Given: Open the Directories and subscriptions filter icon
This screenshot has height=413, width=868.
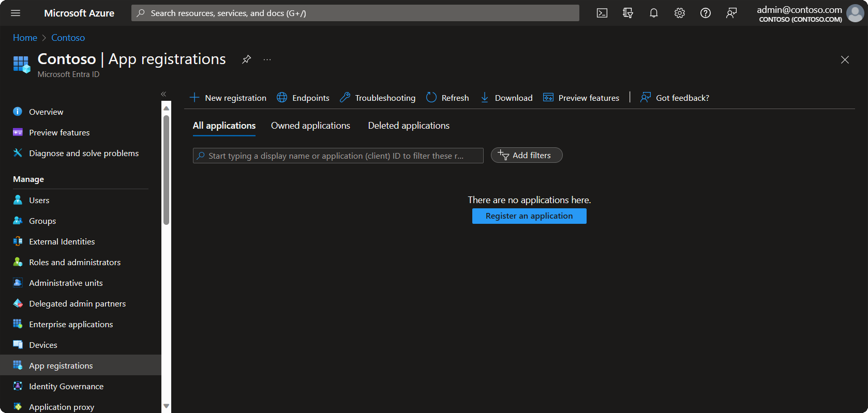Looking at the screenshot, I should pyautogui.click(x=628, y=13).
